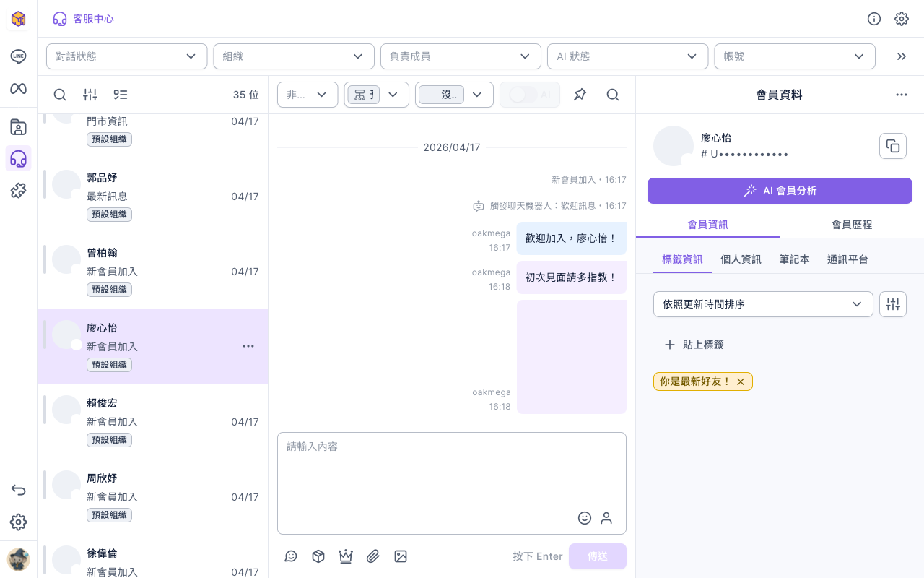The height and width of the screenshot is (578, 924).
Task: Pin the current conversation
Action: (580, 95)
